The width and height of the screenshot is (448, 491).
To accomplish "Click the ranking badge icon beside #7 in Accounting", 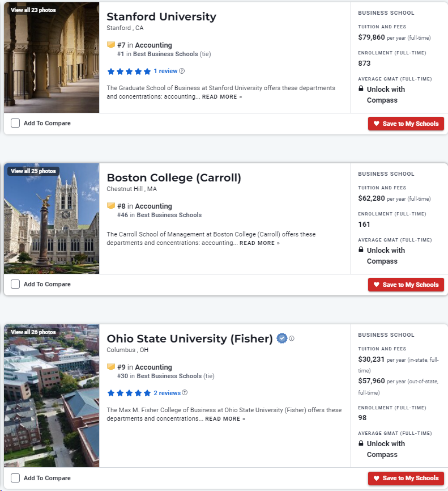I will (111, 45).
